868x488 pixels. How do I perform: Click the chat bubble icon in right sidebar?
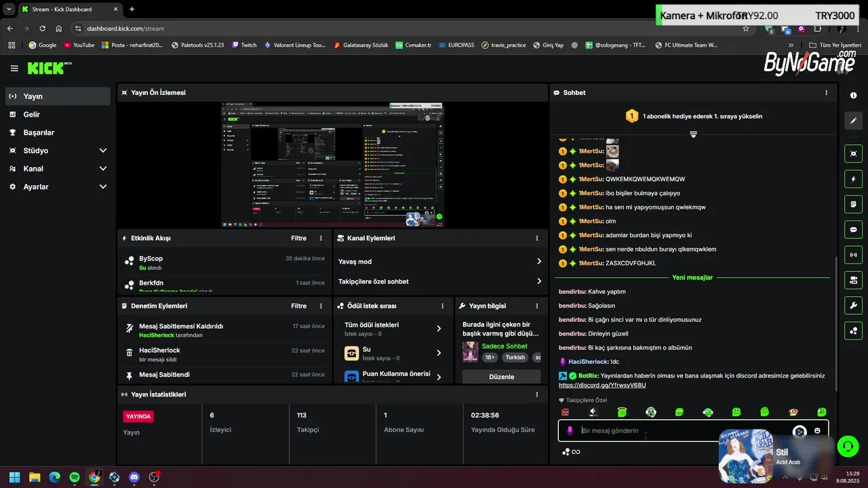(x=853, y=230)
